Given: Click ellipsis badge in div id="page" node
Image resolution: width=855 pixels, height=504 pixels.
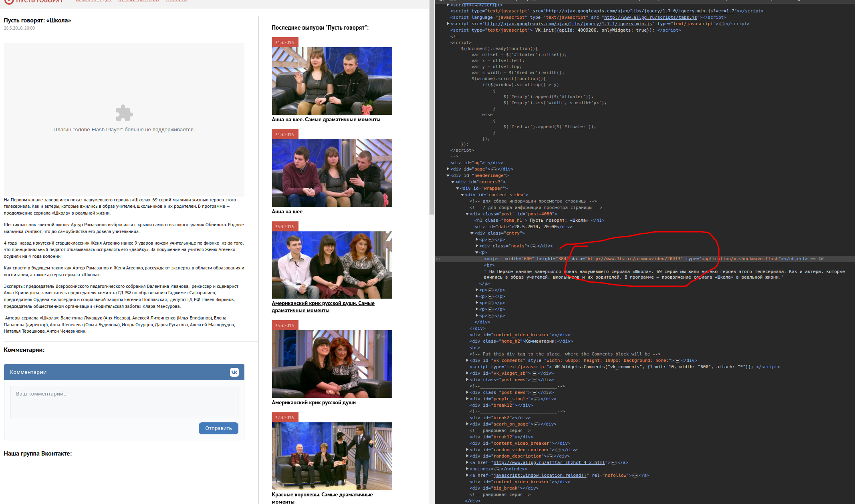Looking at the screenshot, I should click(494, 169).
